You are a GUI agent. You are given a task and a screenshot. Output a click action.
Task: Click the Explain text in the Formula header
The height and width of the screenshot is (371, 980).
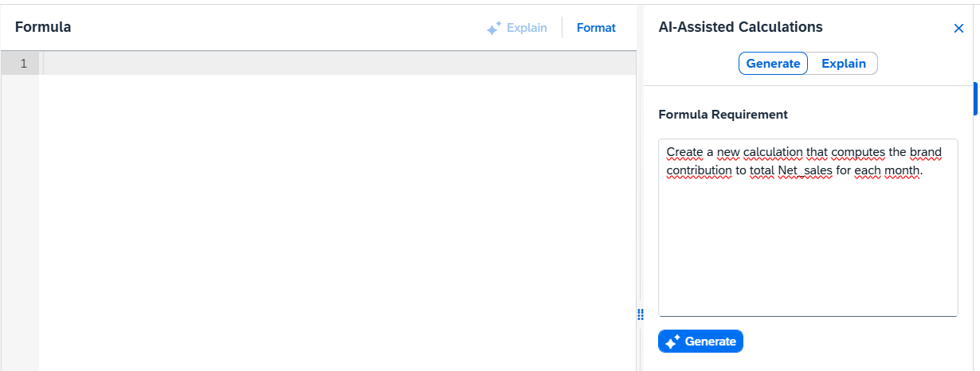click(527, 28)
